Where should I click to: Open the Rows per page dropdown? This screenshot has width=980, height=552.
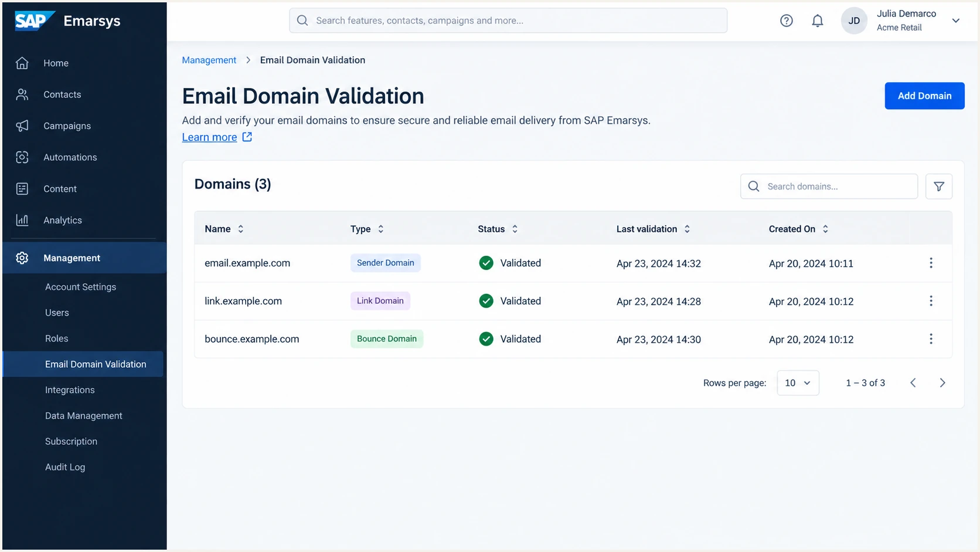tap(798, 383)
